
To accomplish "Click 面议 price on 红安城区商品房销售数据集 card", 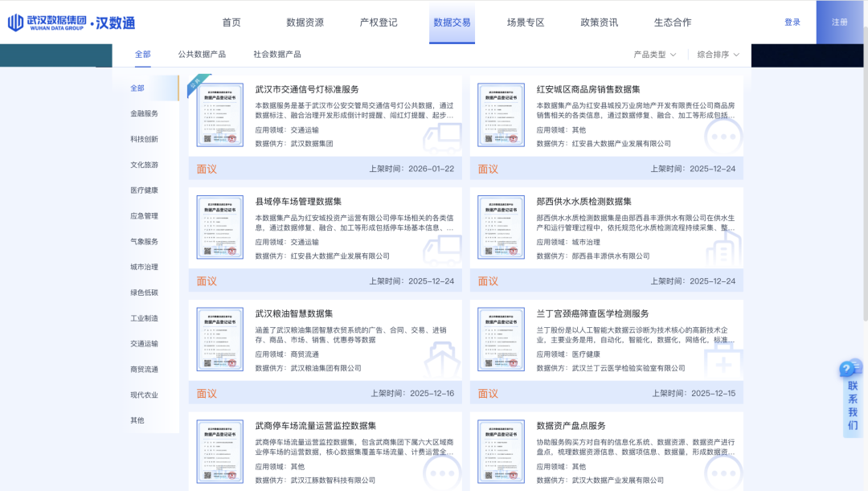I will point(488,169).
